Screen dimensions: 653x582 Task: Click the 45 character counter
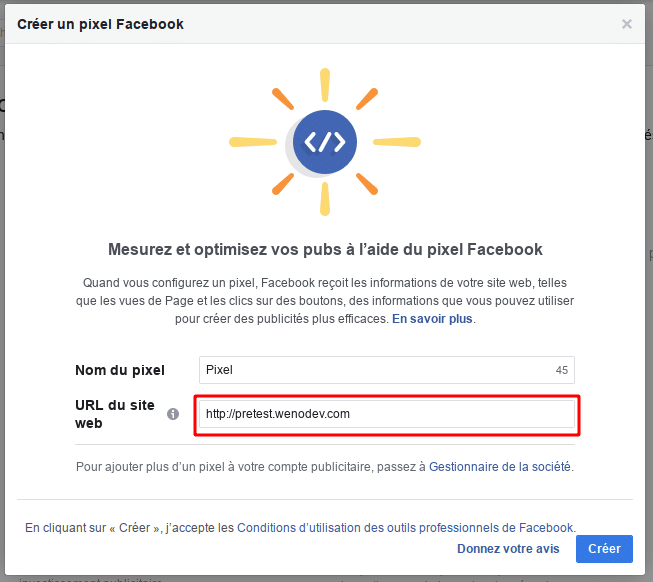[x=561, y=370]
